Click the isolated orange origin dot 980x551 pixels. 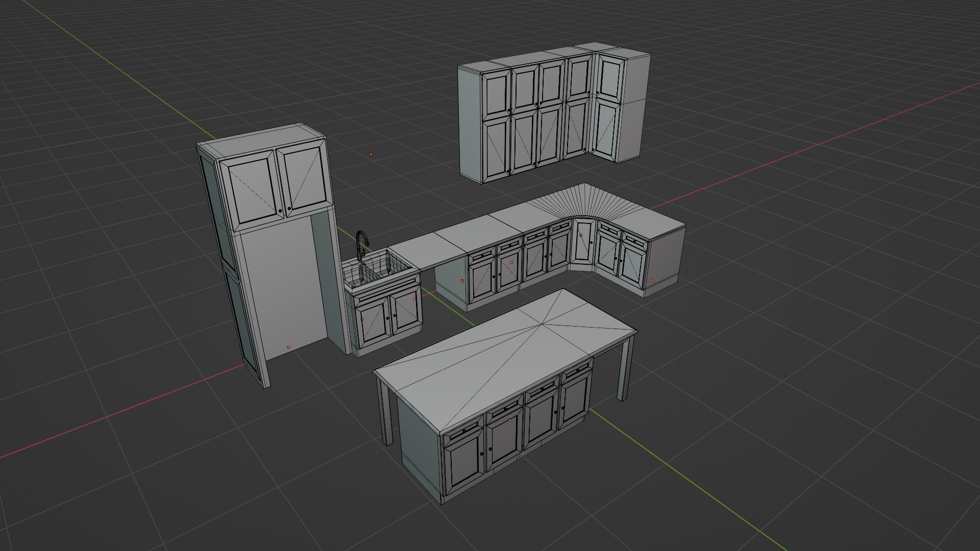371,154
